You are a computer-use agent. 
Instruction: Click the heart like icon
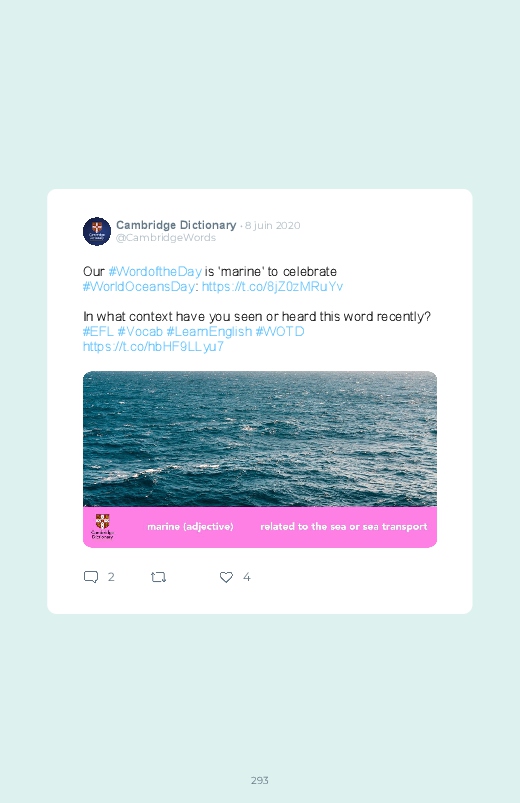click(226, 577)
